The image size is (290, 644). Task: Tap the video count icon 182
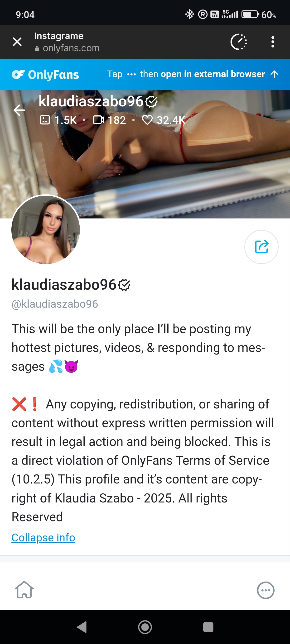pos(109,120)
